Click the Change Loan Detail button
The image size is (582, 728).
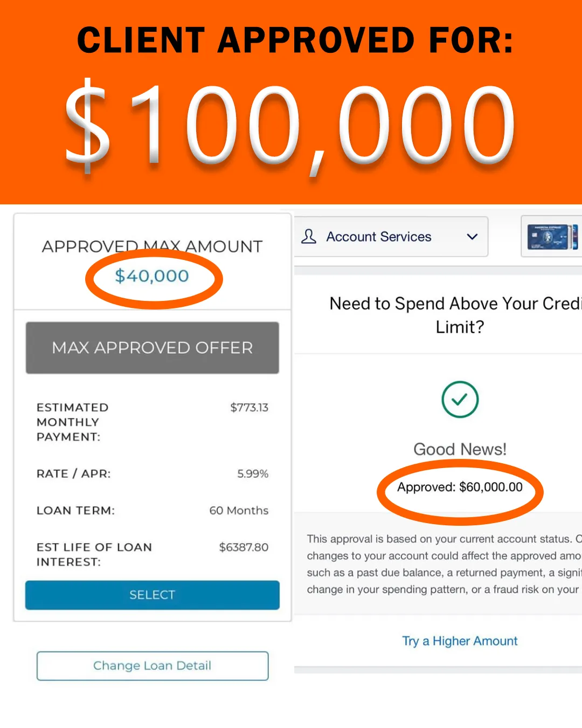[153, 665]
